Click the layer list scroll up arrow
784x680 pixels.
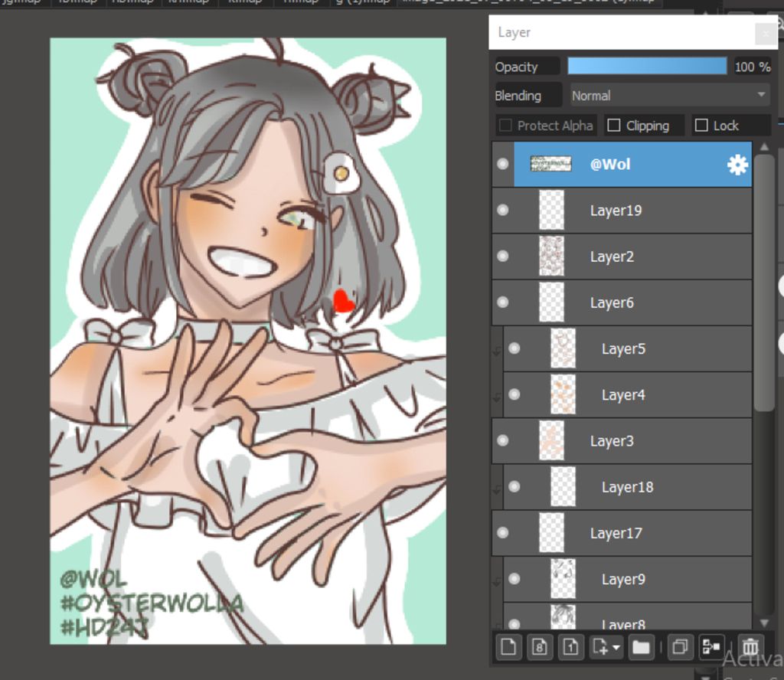coord(764,147)
